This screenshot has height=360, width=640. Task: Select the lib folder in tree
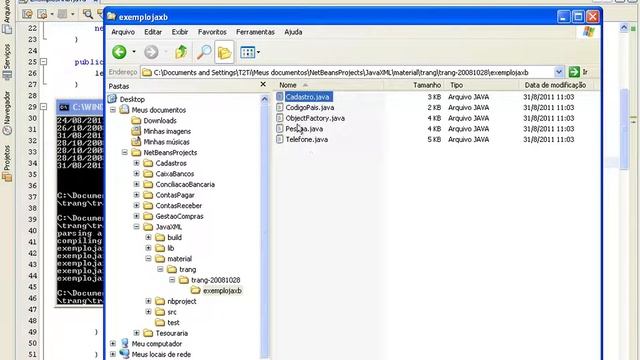pos(171,248)
